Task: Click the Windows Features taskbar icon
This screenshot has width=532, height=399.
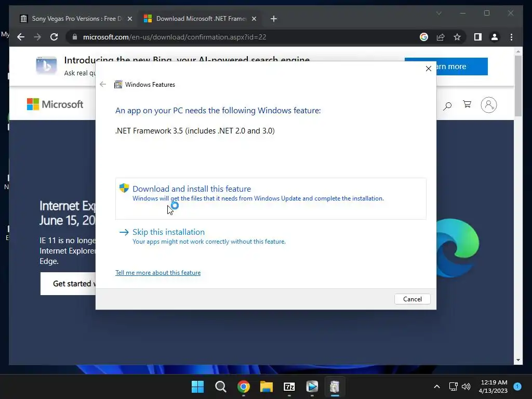Action: (335, 387)
